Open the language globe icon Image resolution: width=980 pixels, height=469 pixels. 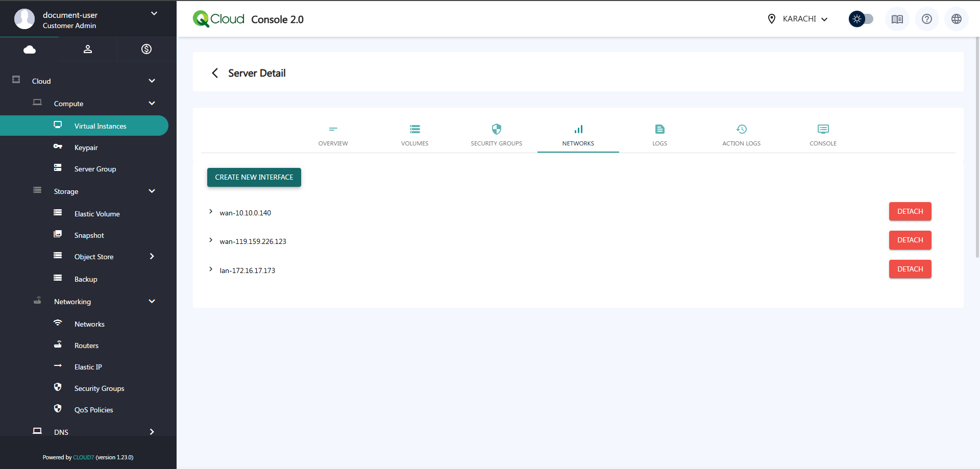coord(956,19)
